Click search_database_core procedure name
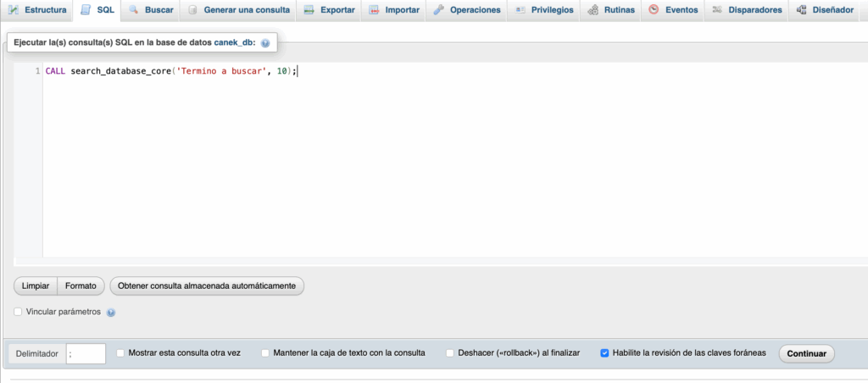Image resolution: width=868 pixels, height=383 pixels. pyautogui.click(x=120, y=71)
